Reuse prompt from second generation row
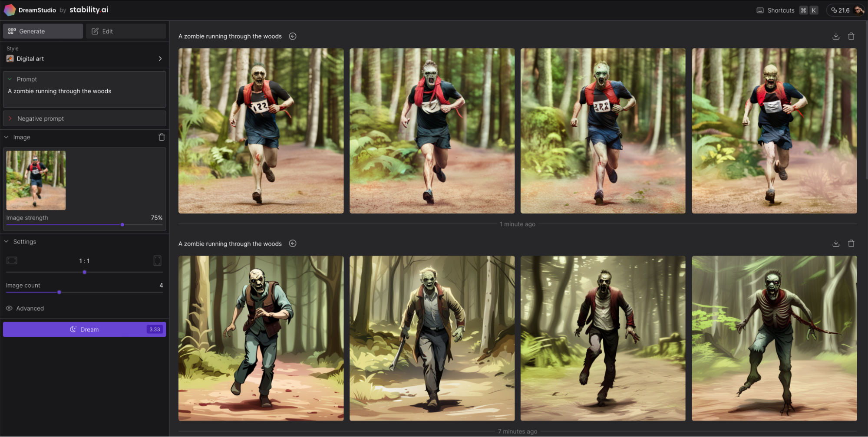Image resolution: width=868 pixels, height=437 pixels. click(x=293, y=243)
